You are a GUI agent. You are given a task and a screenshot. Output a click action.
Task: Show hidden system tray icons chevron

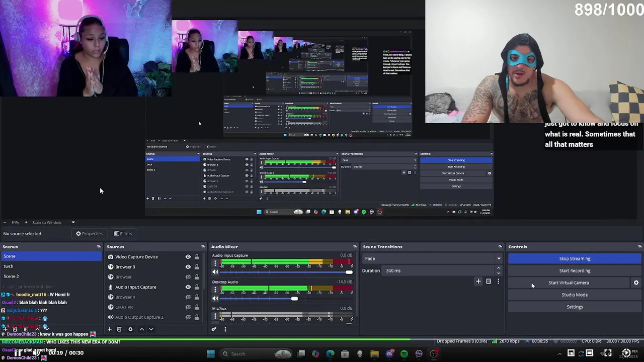(559, 354)
